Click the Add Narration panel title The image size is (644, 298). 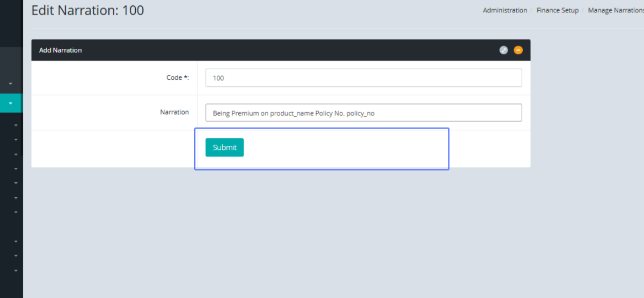coord(60,50)
